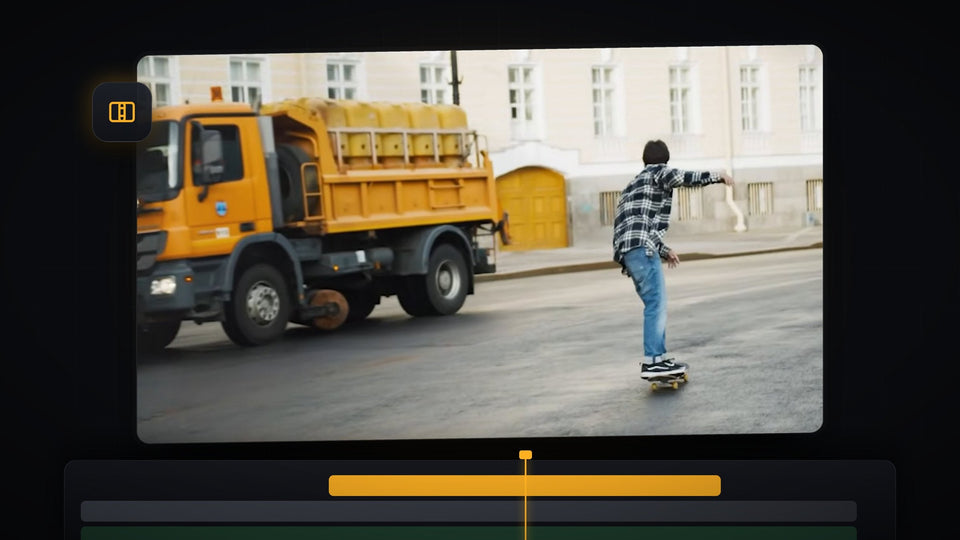Click the yellow playhead handle on timeline
Image resolution: width=960 pixels, height=540 pixels.
(525, 455)
